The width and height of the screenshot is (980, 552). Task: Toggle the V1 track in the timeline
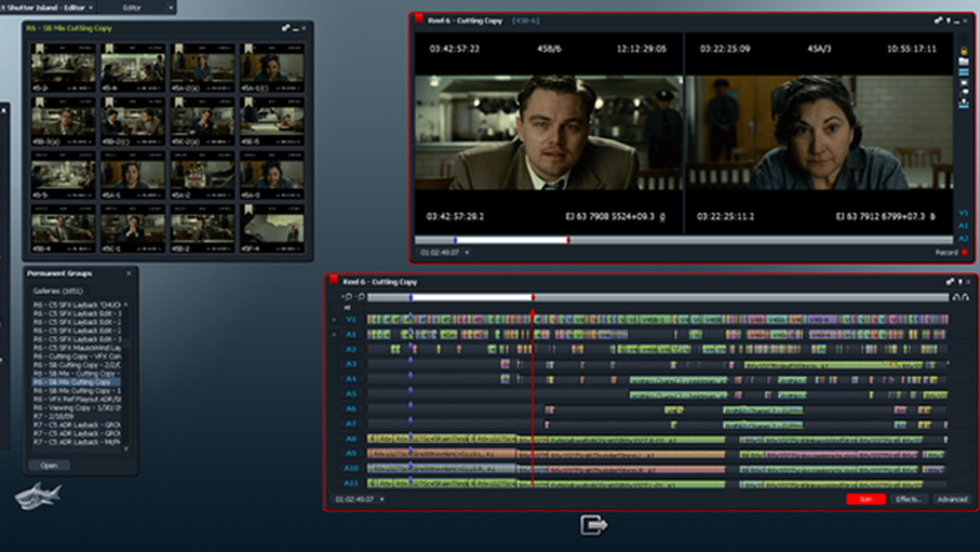tap(350, 320)
